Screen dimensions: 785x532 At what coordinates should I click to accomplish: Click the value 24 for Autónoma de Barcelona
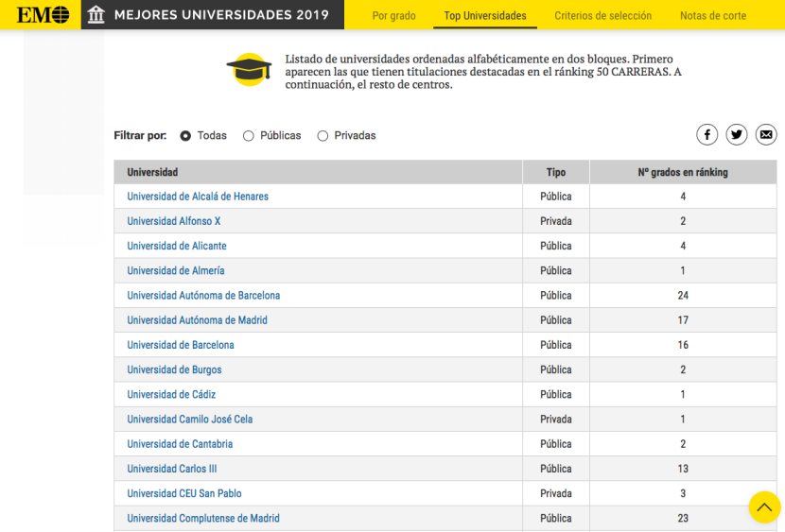pos(683,296)
